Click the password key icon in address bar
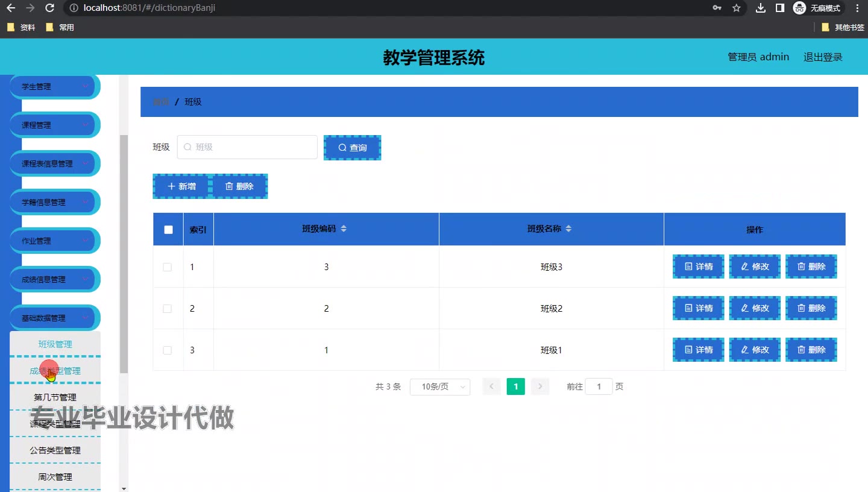This screenshot has width=868, height=492. pos(717,8)
